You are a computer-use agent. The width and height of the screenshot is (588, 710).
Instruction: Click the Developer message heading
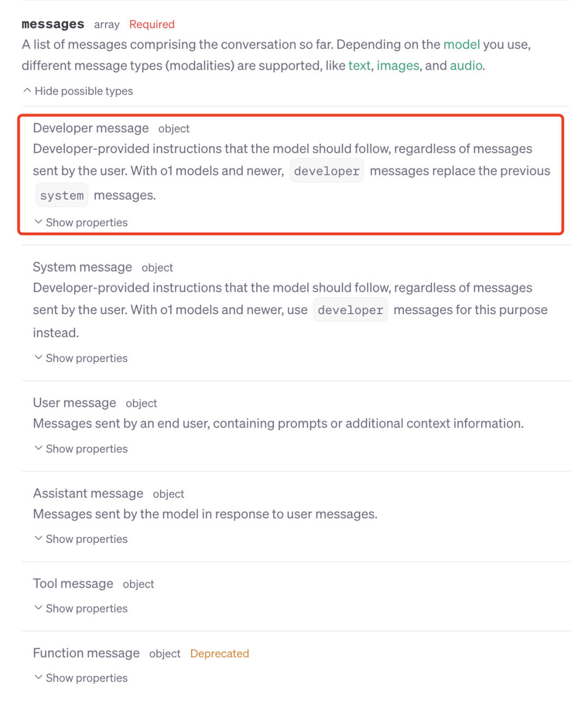[x=91, y=128]
